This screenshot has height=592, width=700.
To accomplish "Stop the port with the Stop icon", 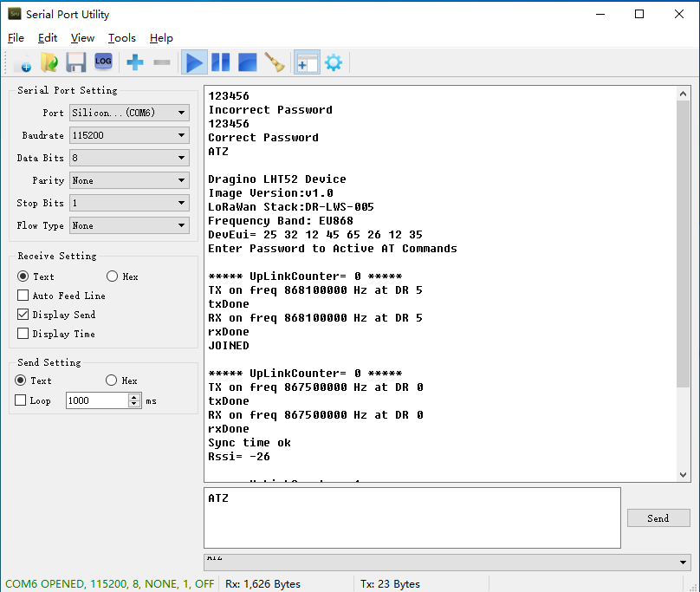I will (x=247, y=62).
